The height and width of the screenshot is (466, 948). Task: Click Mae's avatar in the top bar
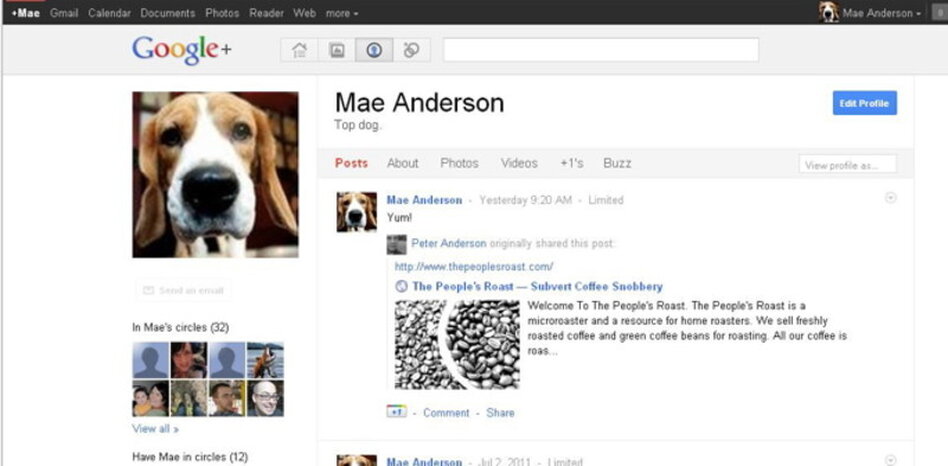click(829, 13)
